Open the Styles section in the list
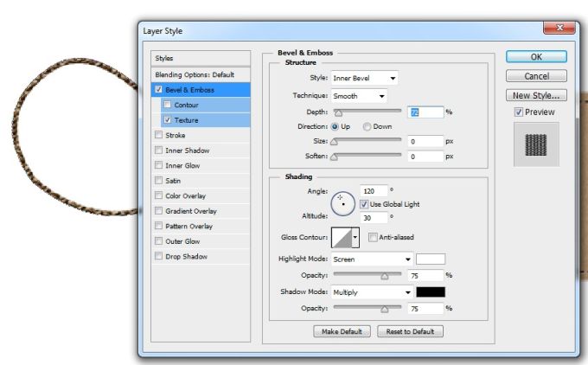 coord(201,59)
